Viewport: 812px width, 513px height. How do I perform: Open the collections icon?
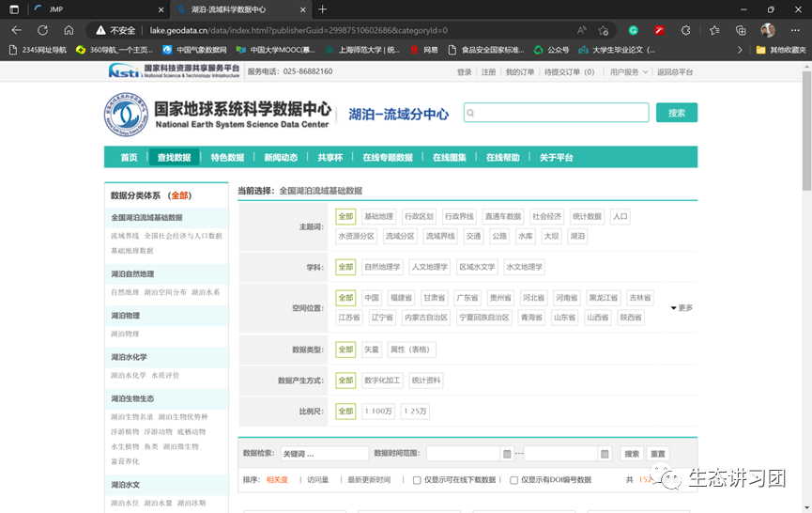coord(741,31)
